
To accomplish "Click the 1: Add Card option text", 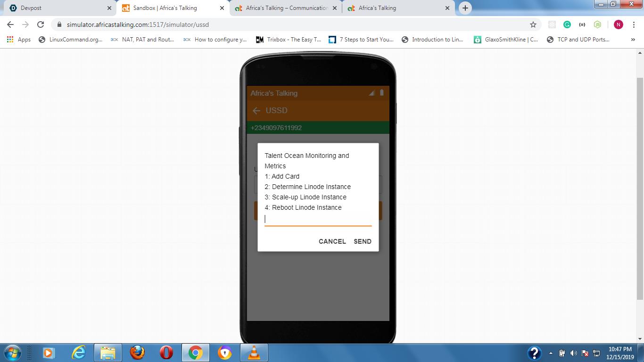I will coord(282,176).
